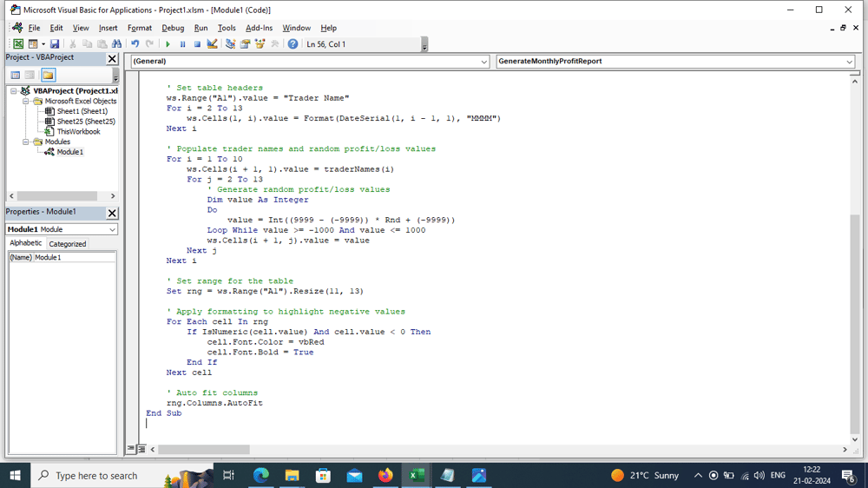The height and width of the screenshot is (488, 868).
Task: Click the code window vertical scrollbar thumb
Action: pyautogui.click(x=855, y=324)
